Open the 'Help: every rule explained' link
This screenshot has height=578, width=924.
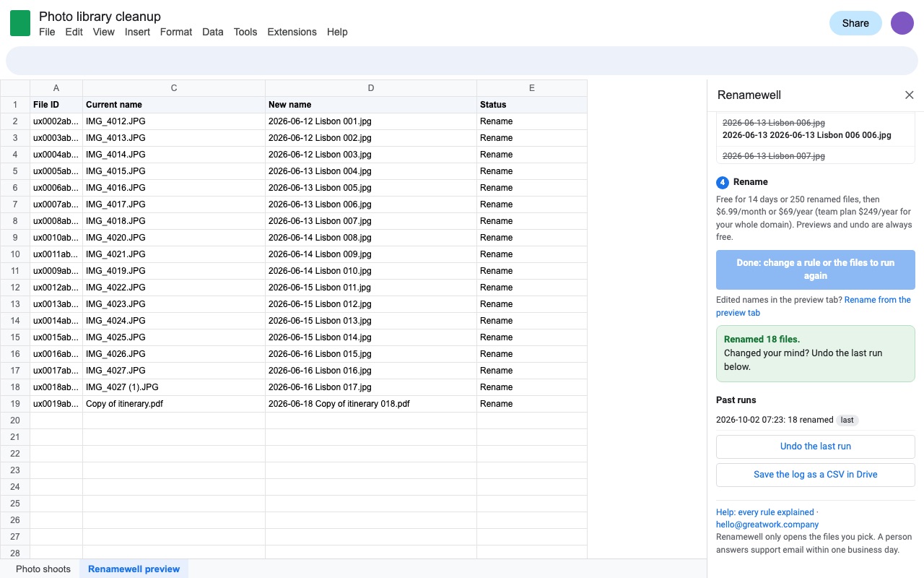(765, 512)
